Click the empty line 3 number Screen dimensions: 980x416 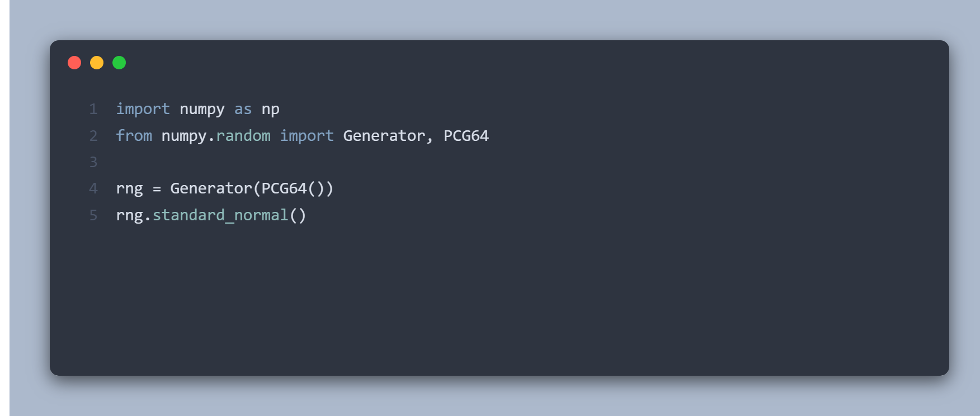tap(93, 162)
